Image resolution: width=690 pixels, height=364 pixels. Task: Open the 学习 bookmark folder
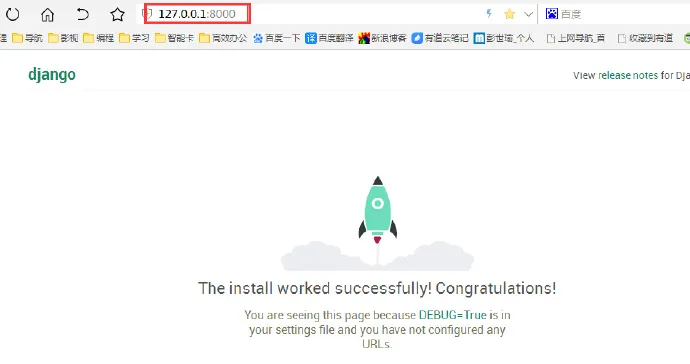(134, 38)
